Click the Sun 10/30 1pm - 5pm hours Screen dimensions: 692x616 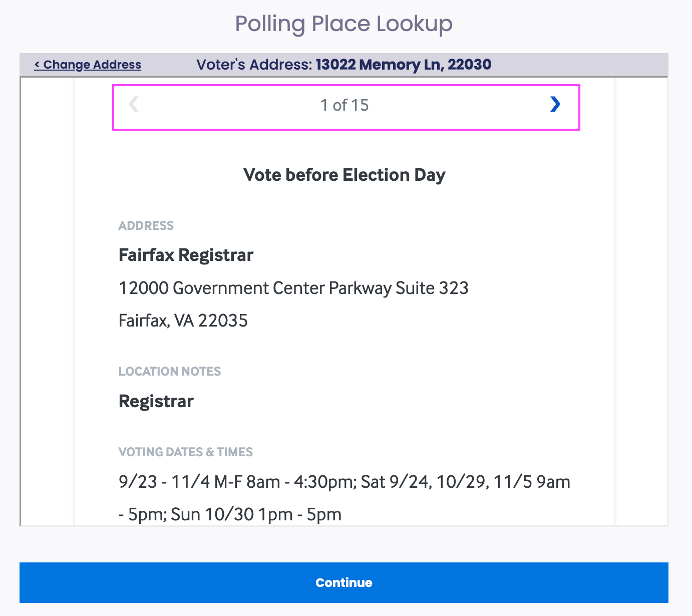256,514
